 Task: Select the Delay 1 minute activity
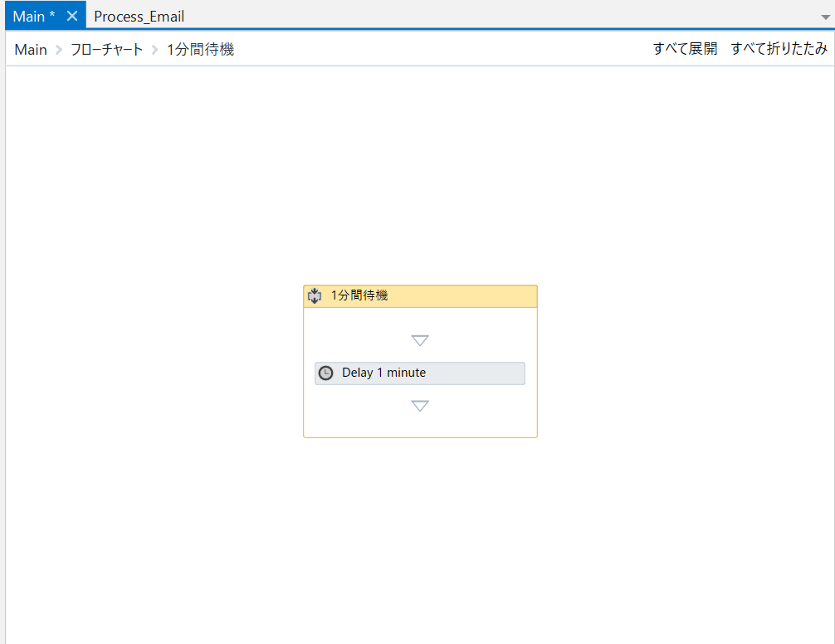point(420,373)
